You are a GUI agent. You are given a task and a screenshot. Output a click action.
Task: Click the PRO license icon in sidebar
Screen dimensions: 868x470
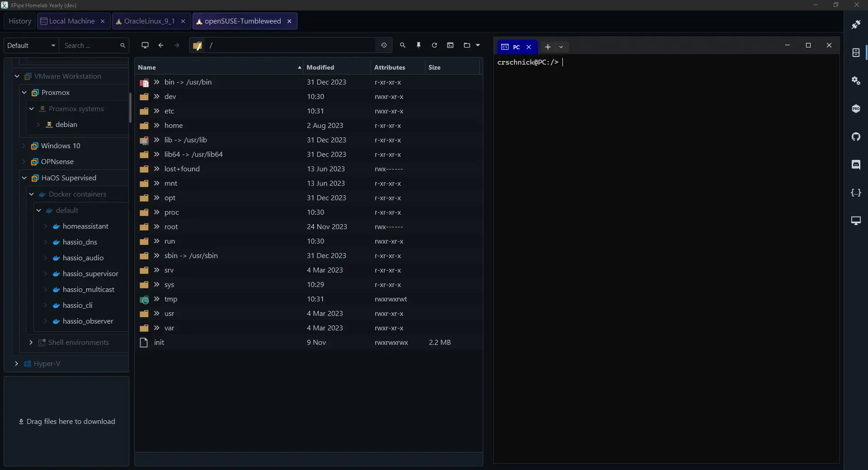(856, 109)
